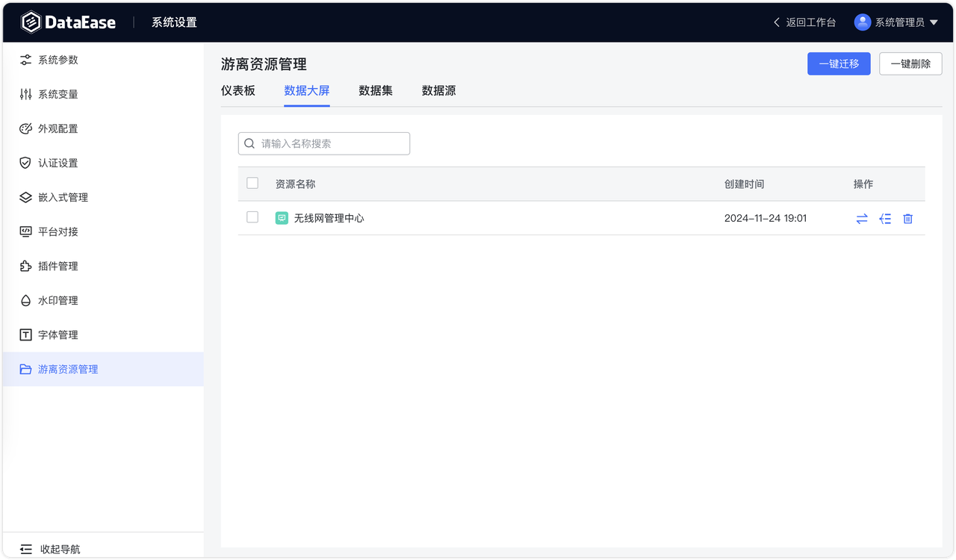This screenshot has height=560, width=956.
Task: Focus the 请输入名称搜索 search field
Action: [324, 143]
